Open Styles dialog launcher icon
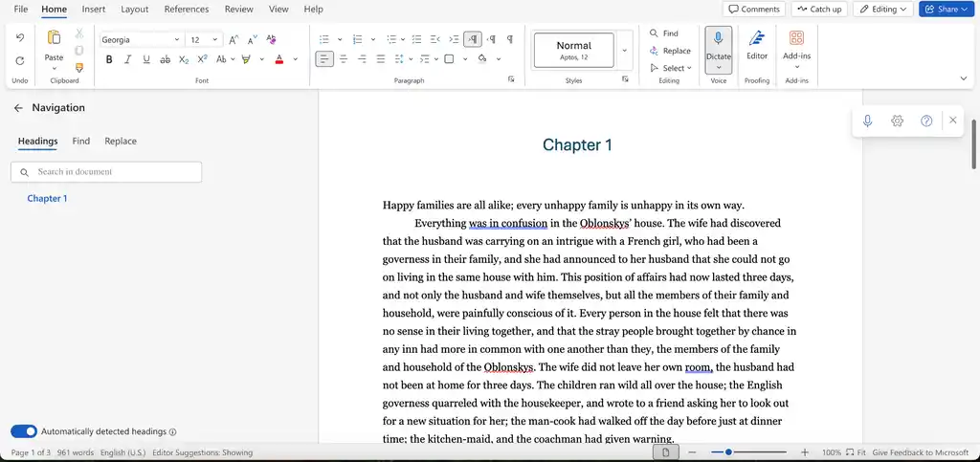 625,79
